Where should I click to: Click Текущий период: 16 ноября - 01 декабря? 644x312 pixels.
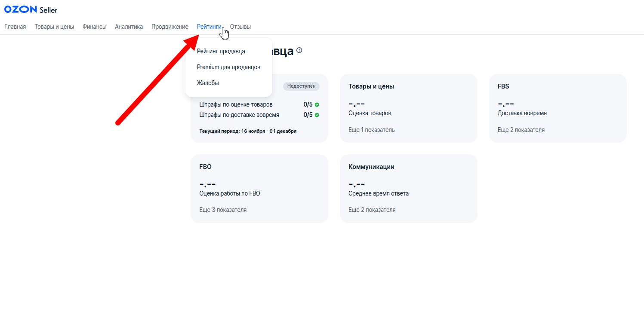click(248, 131)
